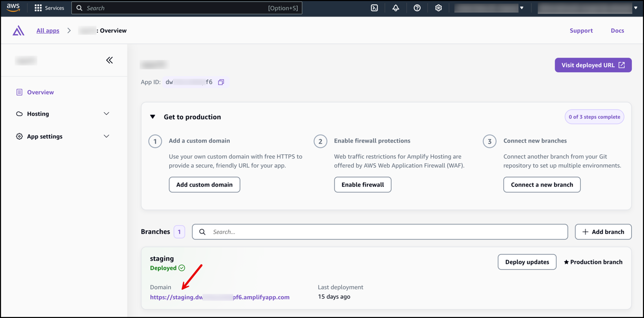Open Hosting in the sidebar
Viewport: 644px width, 318px height.
pos(38,114)
